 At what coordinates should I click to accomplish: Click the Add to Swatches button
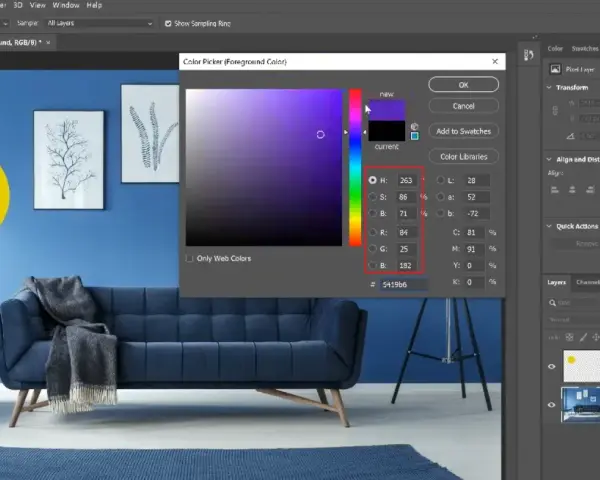coord(463,131)
